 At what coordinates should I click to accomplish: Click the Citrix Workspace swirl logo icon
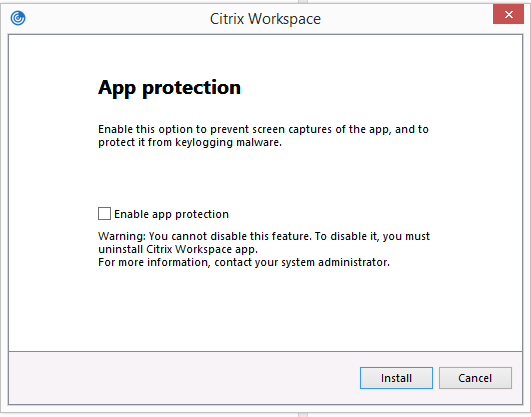[x=18, y=18]
